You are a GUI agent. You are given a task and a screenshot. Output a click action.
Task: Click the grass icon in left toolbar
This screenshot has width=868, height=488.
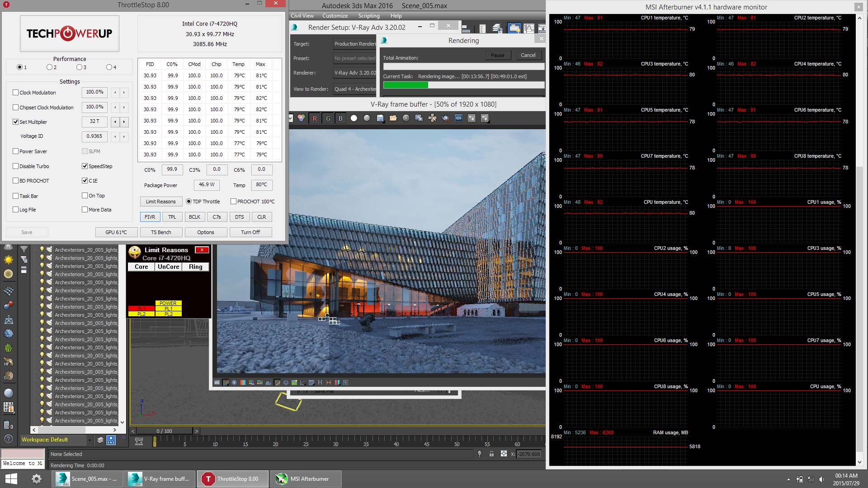(9, 348)
